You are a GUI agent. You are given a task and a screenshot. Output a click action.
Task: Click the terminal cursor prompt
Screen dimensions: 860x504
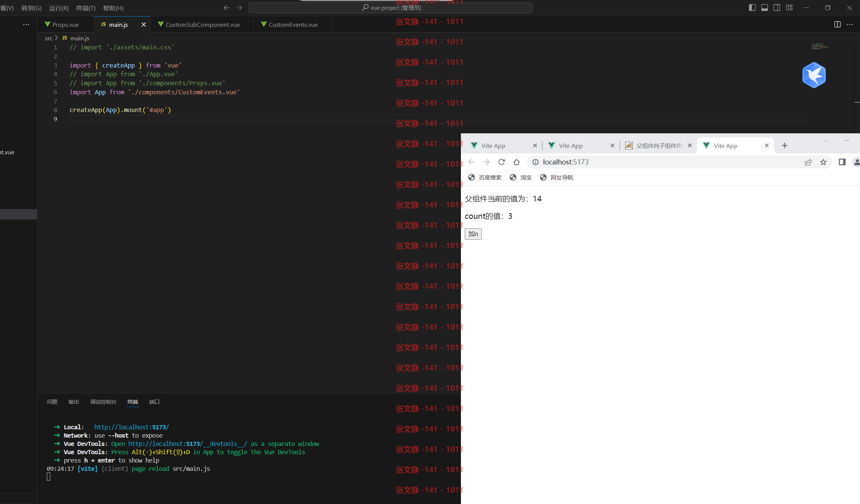pos(48,477)
